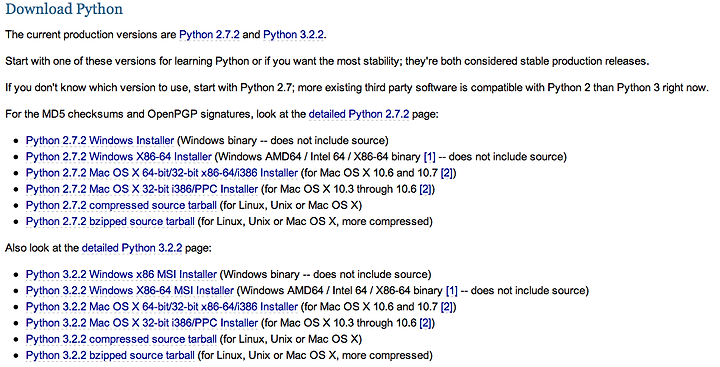Screen dimensions: 720x367
Task: Download Python 2.7.2 compressed source tarball
Action: 121,205
